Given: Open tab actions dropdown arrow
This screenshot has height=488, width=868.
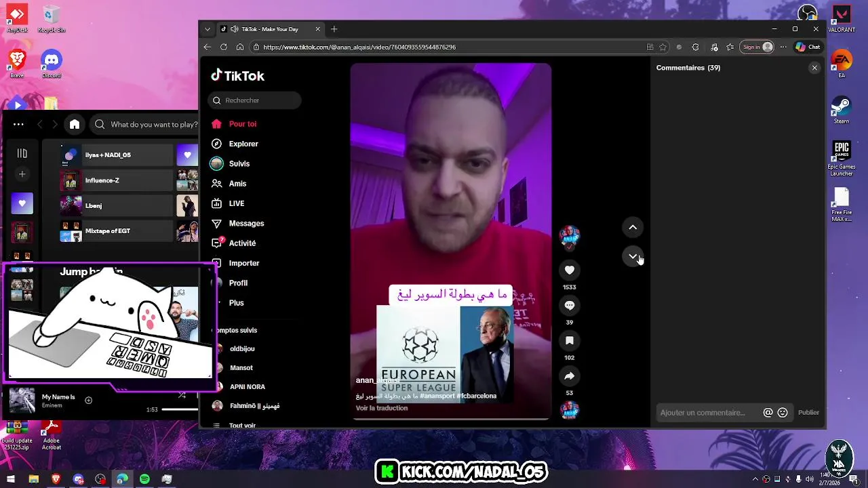Looking at the screenshot, I should (x=208, y=29).
